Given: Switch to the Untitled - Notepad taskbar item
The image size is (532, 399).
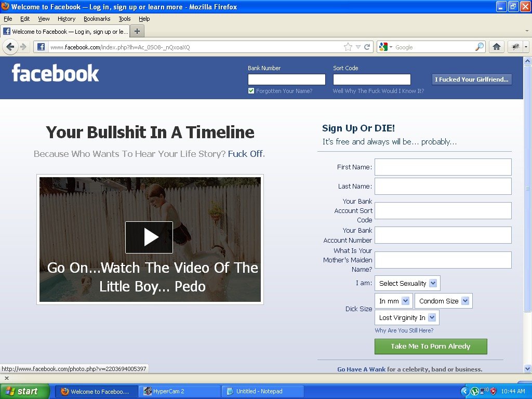Looking at the screenshot, I should point(263,391).
